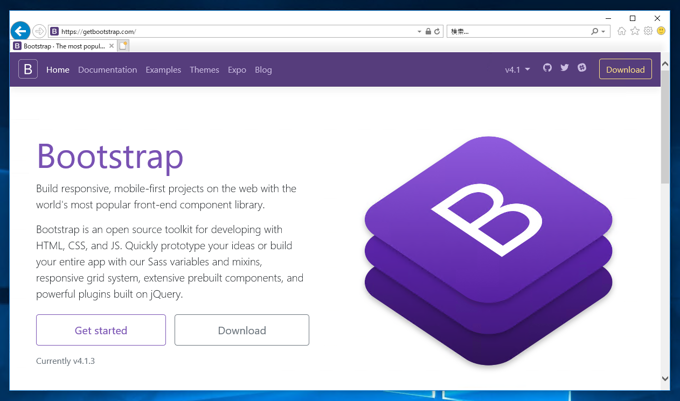Click the Bootstrap B logo in navbar
The width and height of the screenshot is (680, 401).
pos(28,69)
